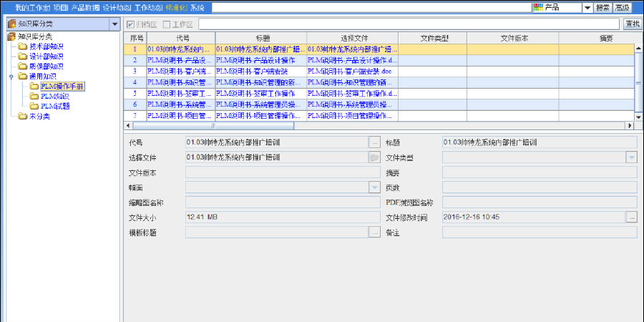Click the ellipsis button next to 代号 field
Viewport: 644px width, 322px height.
(374, 142)
